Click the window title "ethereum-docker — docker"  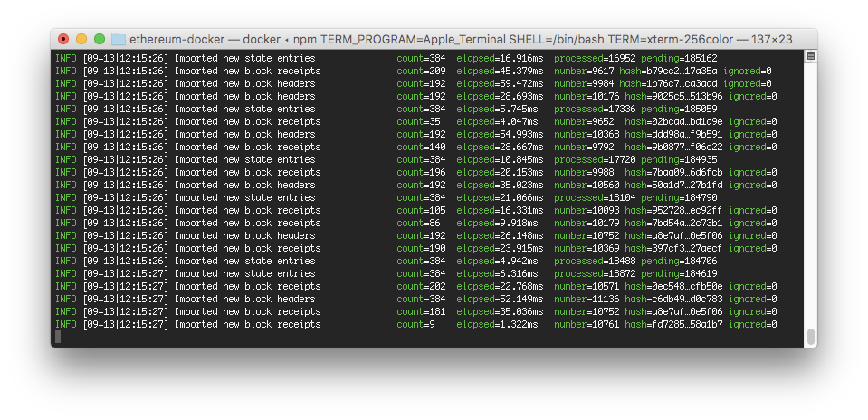point(205,39)
